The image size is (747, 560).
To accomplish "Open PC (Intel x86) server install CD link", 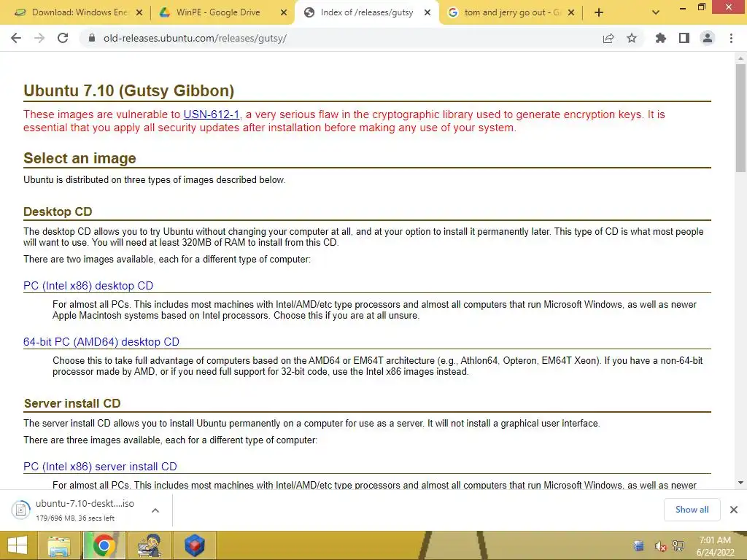I will [100, 467].
